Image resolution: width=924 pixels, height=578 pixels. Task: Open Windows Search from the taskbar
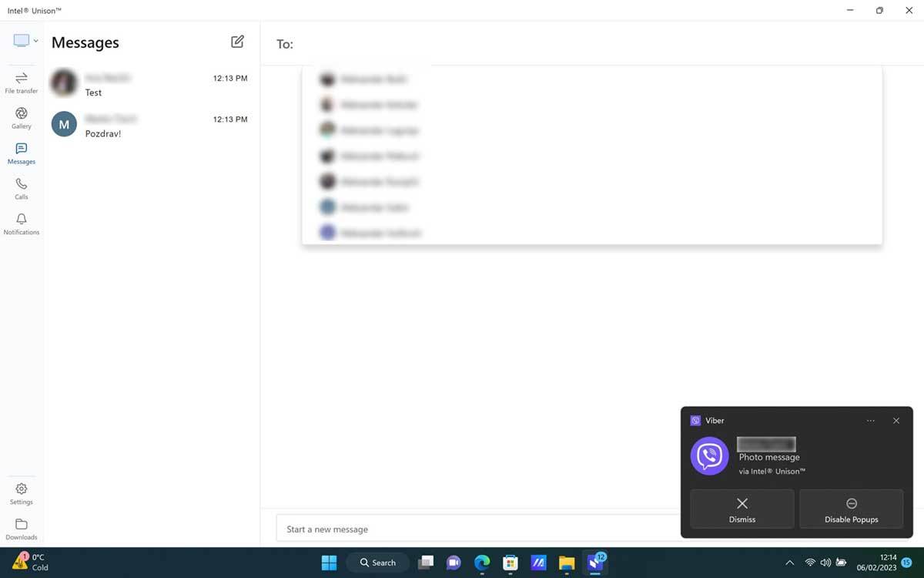coord(377,563)
